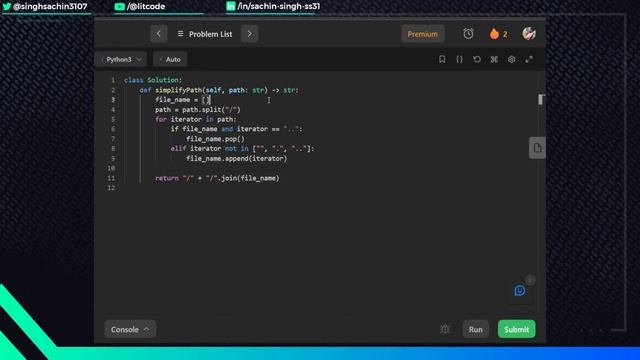The image size is (640, 360).
Task: Click the 'elif iterator not in' line
Action: click(242, 149)
